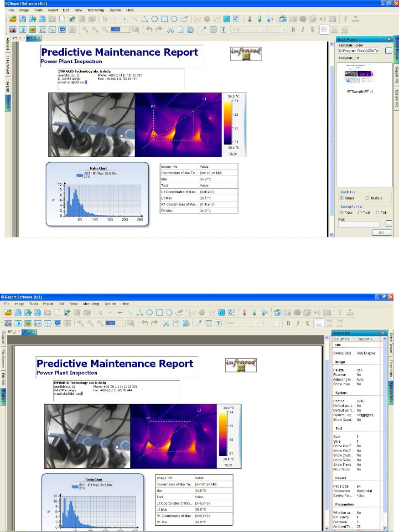
Task: Open the Analysis side tab in upper window
Action: coord(8,44)
